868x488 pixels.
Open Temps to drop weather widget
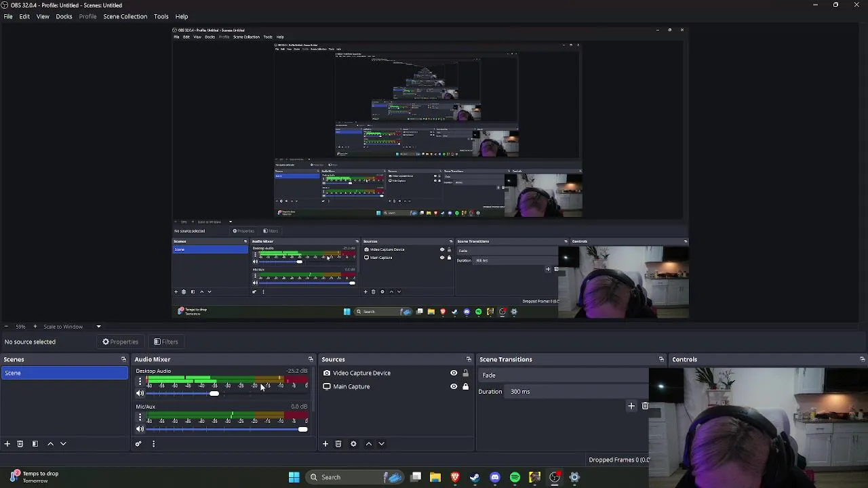pyautogui.click(x=34, y=477)
